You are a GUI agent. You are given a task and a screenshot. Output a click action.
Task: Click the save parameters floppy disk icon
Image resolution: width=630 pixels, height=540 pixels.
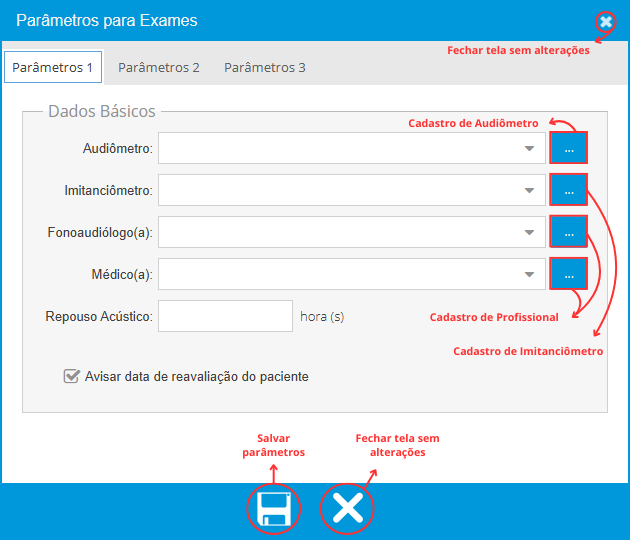point(273,509)
